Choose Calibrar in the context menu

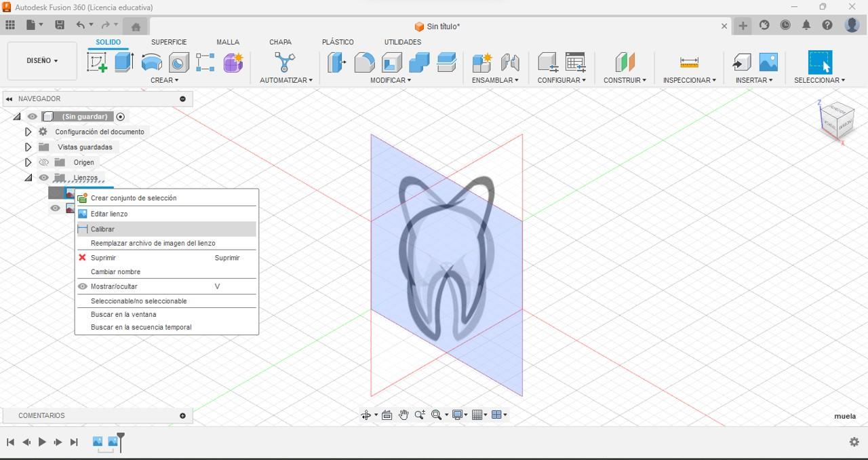click(x=167, y=229)
